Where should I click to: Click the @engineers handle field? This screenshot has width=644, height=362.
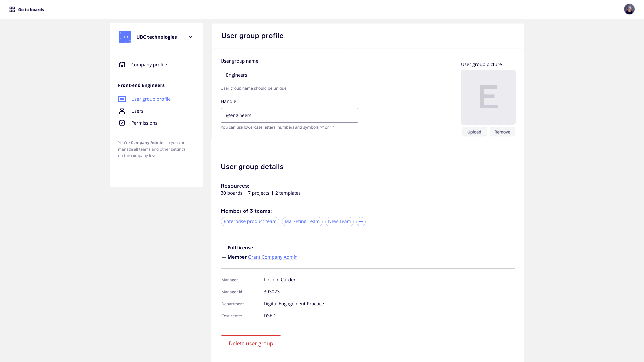pyautogui.click(x=289, y=115)
